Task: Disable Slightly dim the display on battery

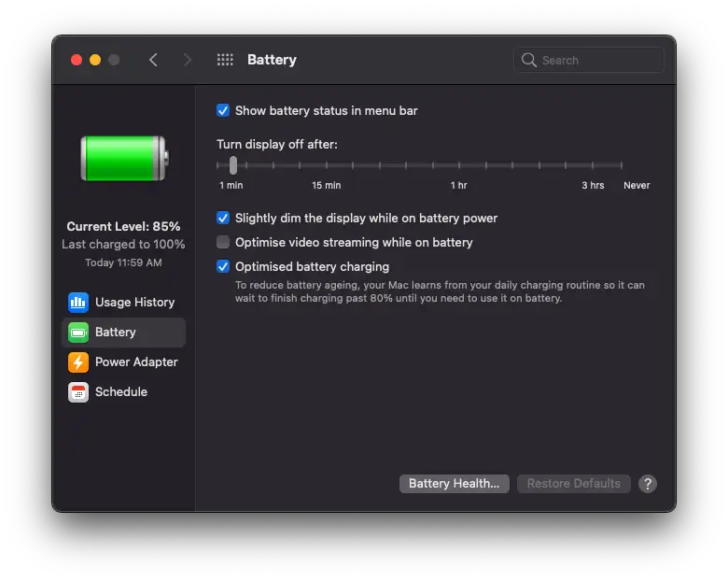Action: (x=223, y=218)
